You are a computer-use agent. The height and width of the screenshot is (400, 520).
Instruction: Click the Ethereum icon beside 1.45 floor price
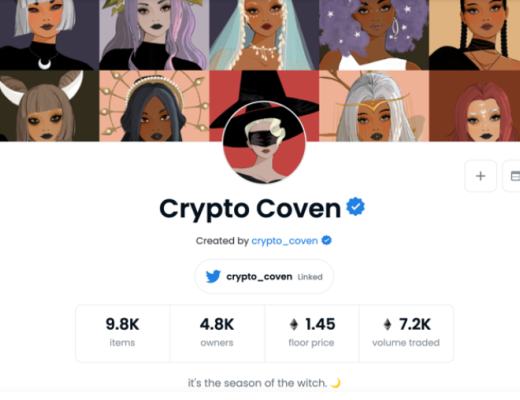[294, 324]
